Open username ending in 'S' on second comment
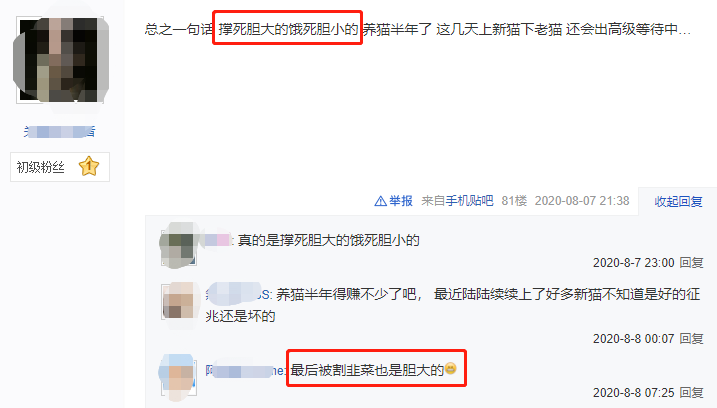717x408 pixels. click(x=239, y=295)
